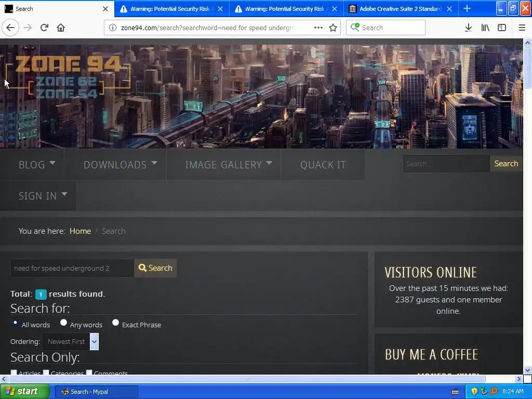Click the Search button beside the query field

click(155, 268)
